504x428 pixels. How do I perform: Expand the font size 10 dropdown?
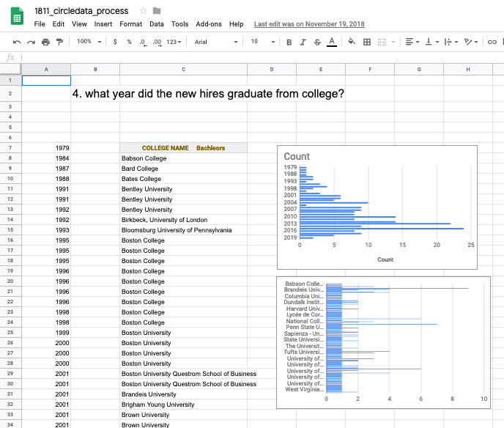[262, 42]
